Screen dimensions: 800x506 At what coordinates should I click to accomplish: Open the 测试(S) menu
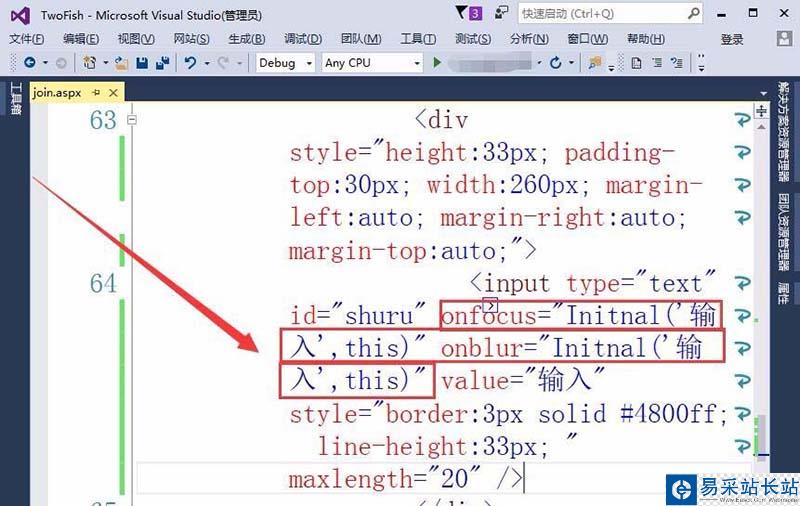click(473, 39)
